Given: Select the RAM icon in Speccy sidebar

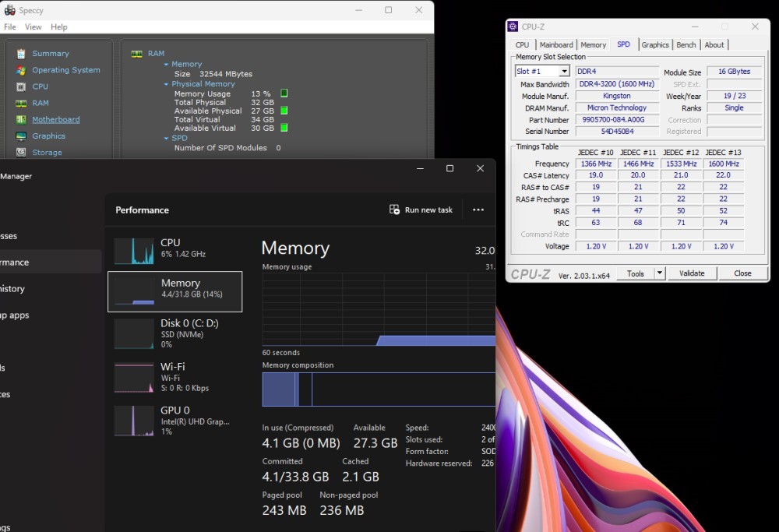Looking at the screenshot, I should 21,103.
